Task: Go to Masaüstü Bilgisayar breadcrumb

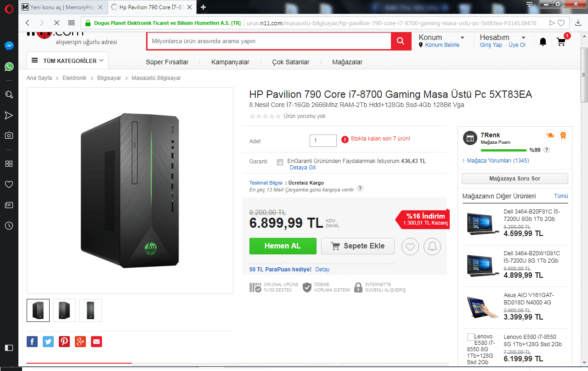Action: tap(156, 78)
